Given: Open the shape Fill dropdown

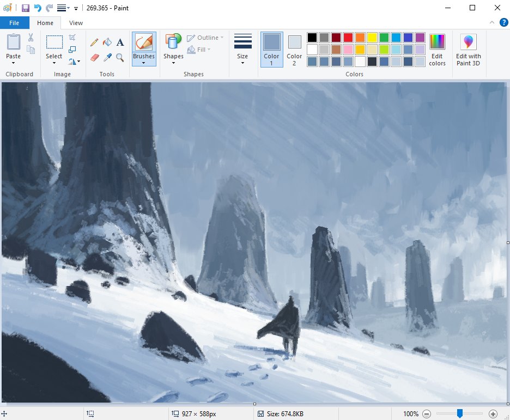Looking at the screenshot, I should coord(199,50).
